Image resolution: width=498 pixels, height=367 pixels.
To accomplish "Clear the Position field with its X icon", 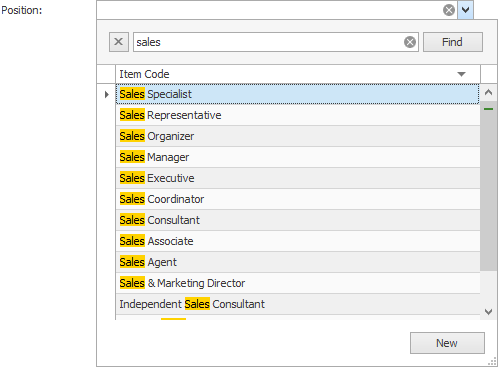I will pyautogui.click(x=449, y=10).
